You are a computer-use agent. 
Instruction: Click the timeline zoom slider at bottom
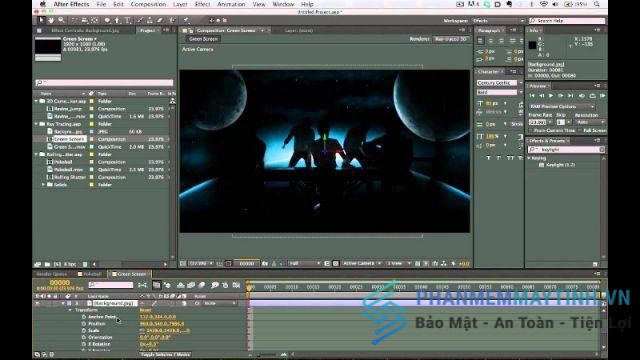point(266,355)
